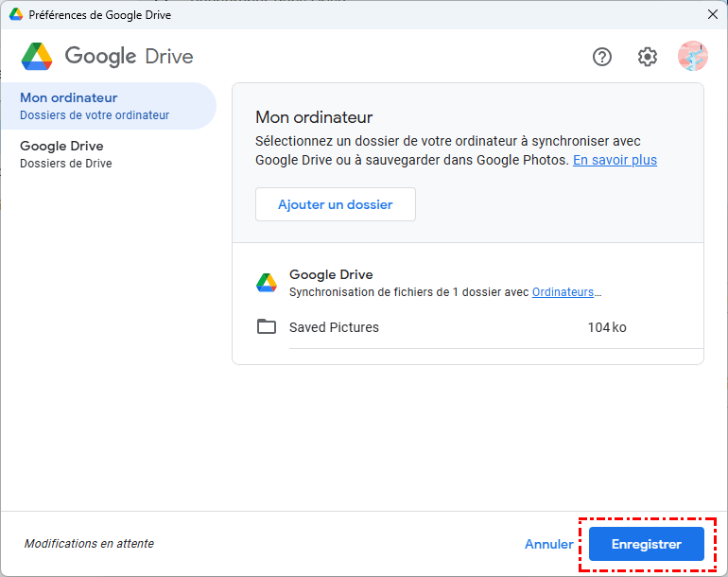Open the settings gear icon
This screenshot has width=728, height=577.
pos(647,57)
